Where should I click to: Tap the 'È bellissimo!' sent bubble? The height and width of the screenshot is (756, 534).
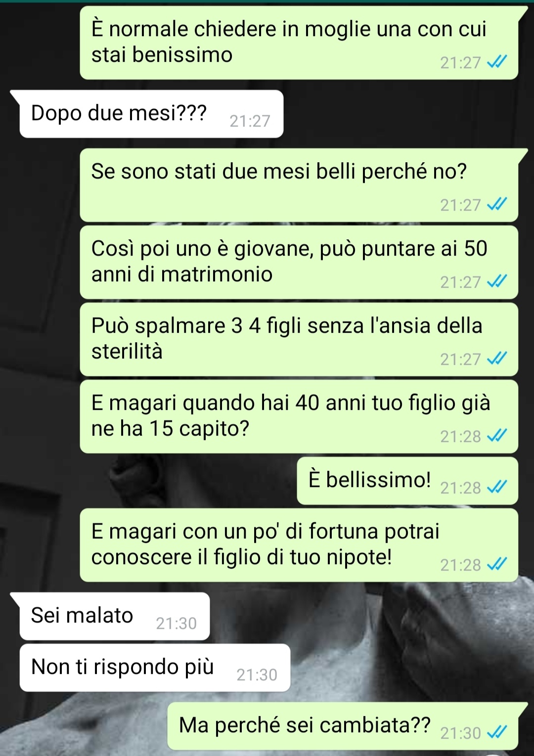pos(407,481)
